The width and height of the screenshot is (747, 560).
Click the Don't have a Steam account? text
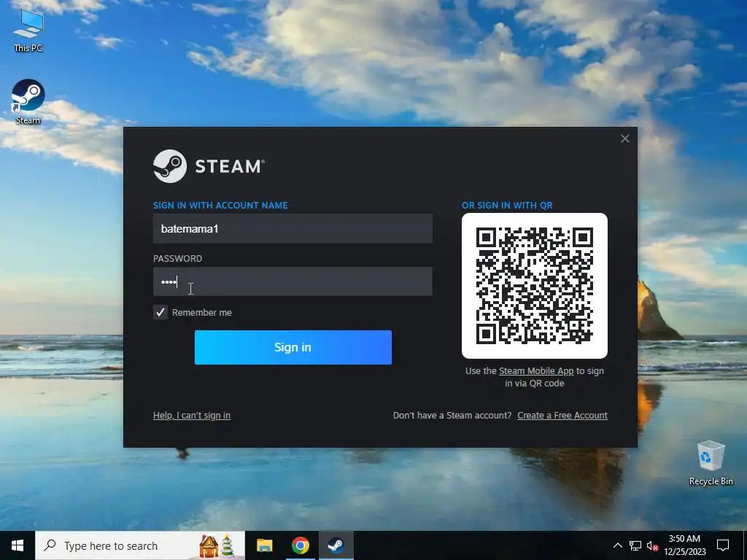point(452,415)
